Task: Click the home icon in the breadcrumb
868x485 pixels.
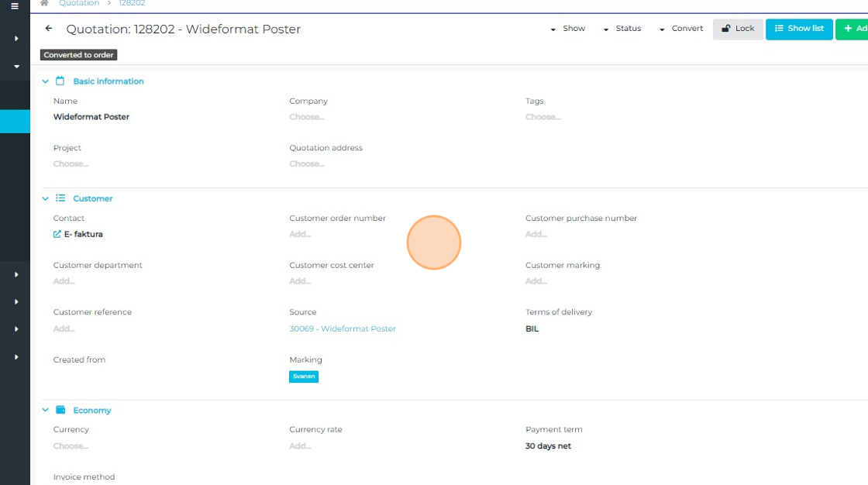Action: click(45, 3)
